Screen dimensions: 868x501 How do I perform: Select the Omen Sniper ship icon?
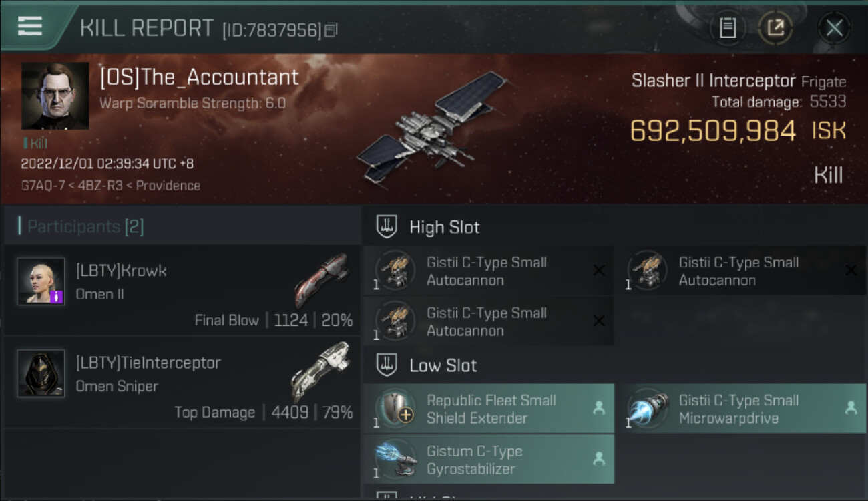(321, 371)
